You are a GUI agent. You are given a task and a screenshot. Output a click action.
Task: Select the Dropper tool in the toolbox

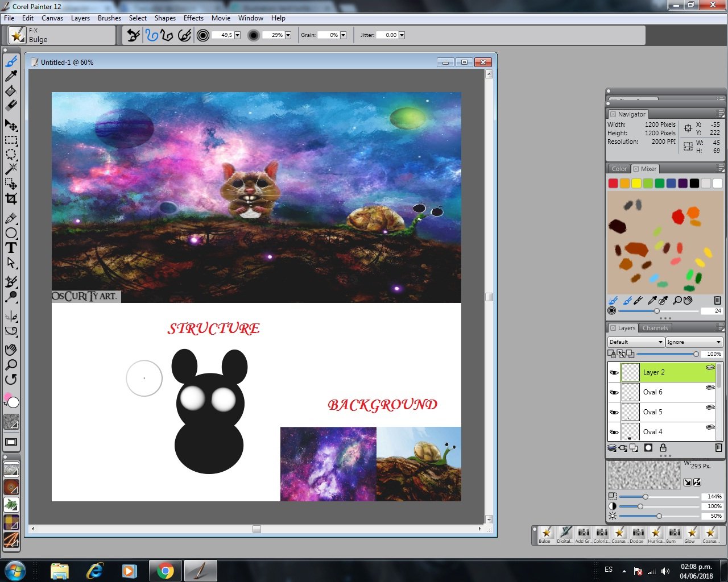click(x=11, y=76)
